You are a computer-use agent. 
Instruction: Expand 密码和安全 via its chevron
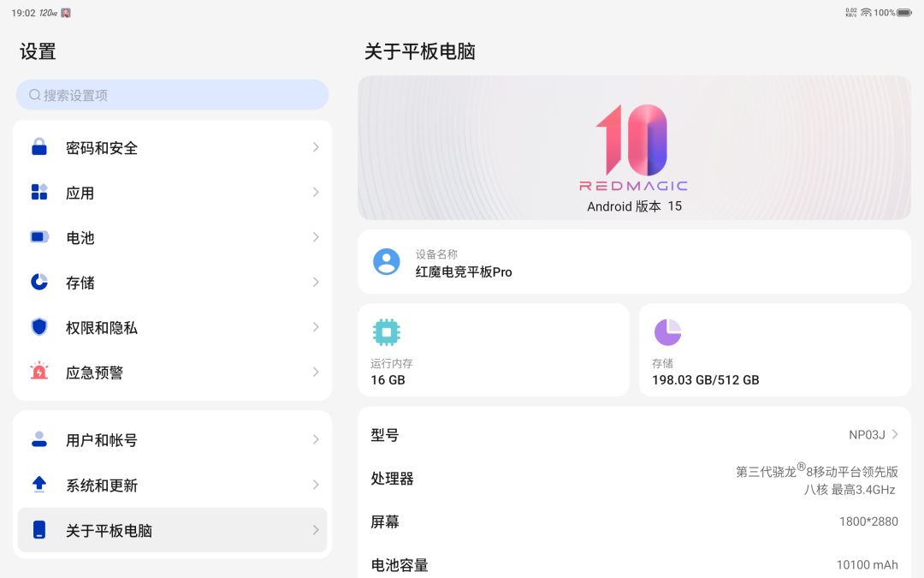(x=316, y=147)
